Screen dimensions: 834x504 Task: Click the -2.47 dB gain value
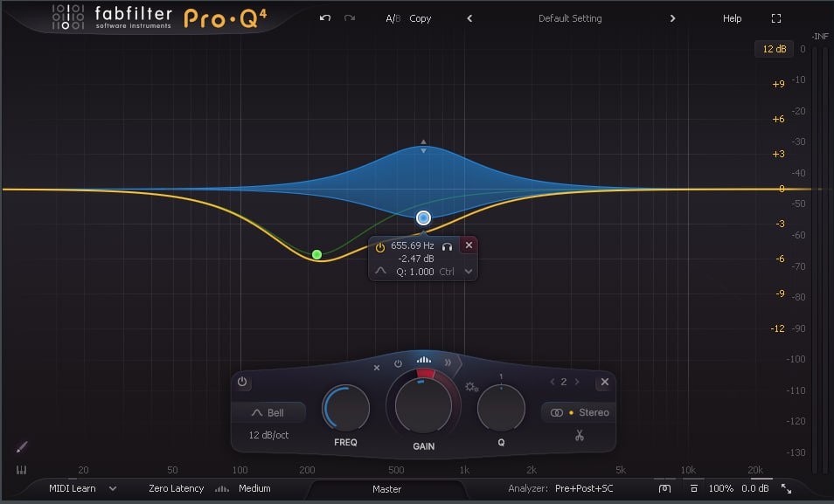pos(416,259)
